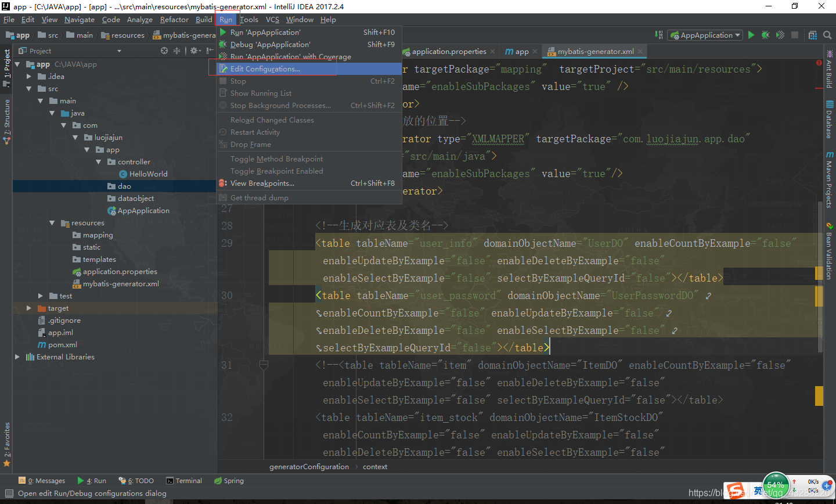Open Messages tool window button
Screen dimensions: 836x504
pyautogui.click(x=42, y=481)
